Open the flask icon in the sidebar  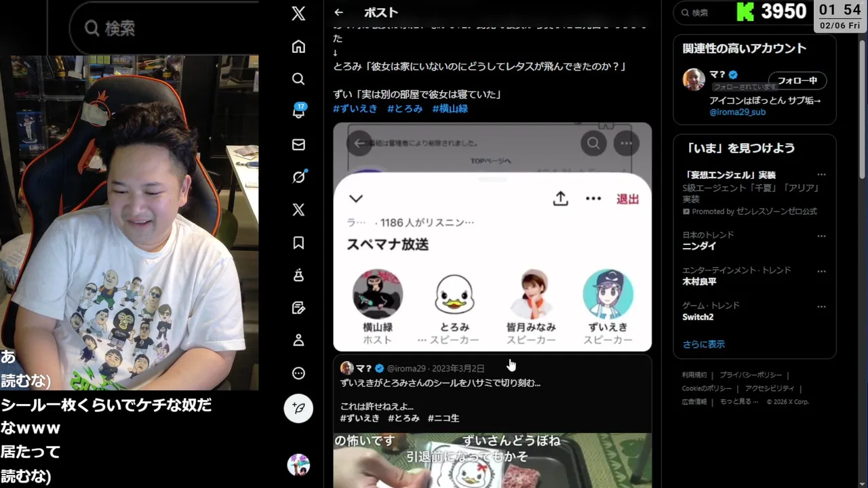click(x=298, y=275)
